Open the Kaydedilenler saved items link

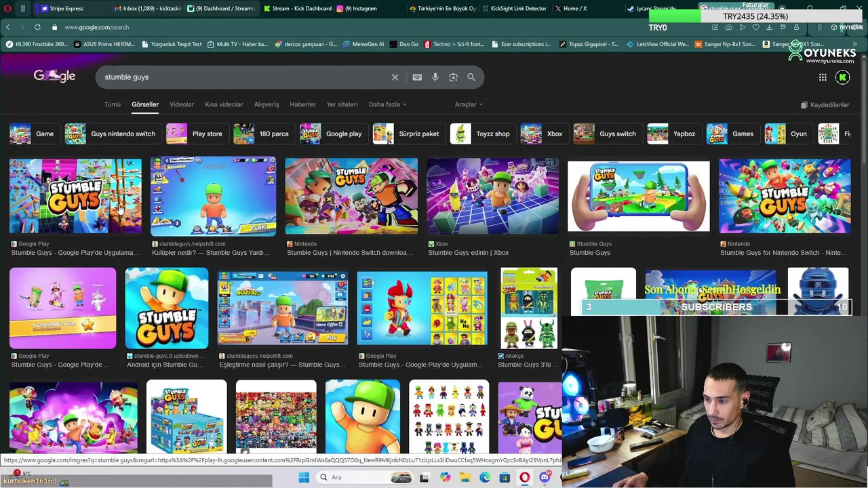825,105
